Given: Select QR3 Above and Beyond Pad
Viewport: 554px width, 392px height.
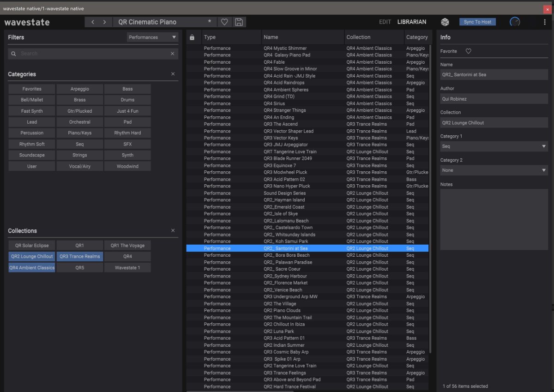Looking at the screenshot, I should tap(307, 380).
